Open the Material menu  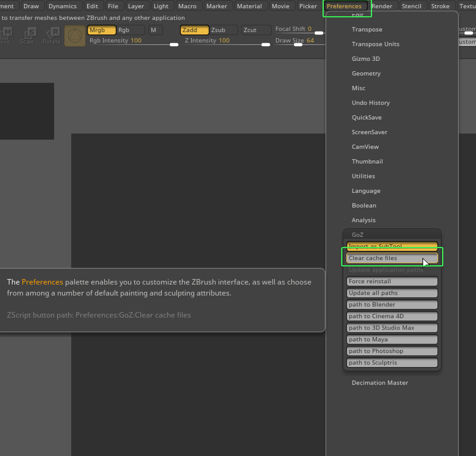(x=250, y=6)
